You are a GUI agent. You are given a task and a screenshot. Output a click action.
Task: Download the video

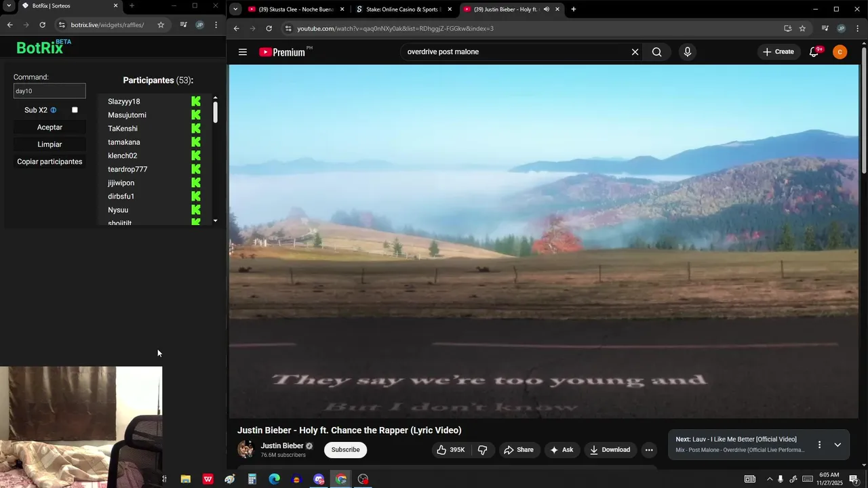coord(610,450)
